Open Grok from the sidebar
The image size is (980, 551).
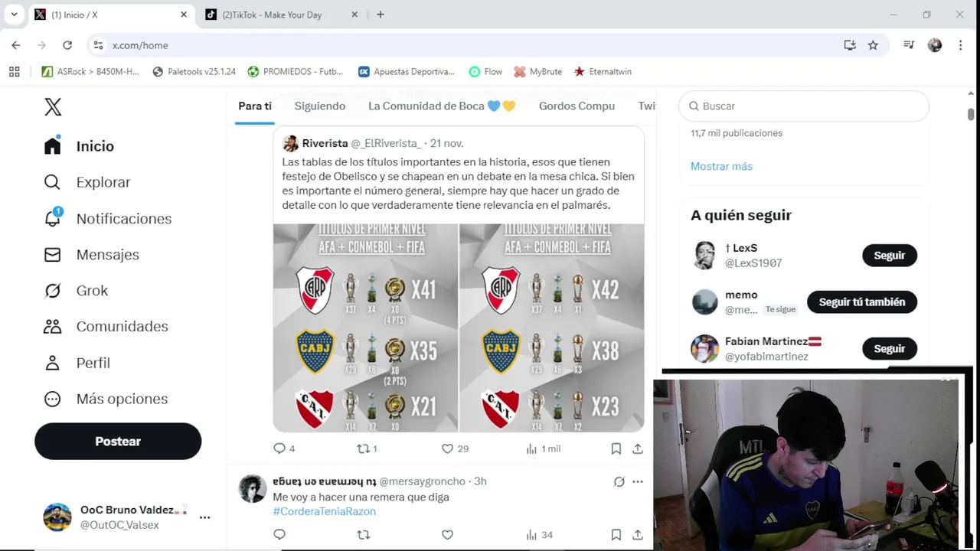pos(76,290)
